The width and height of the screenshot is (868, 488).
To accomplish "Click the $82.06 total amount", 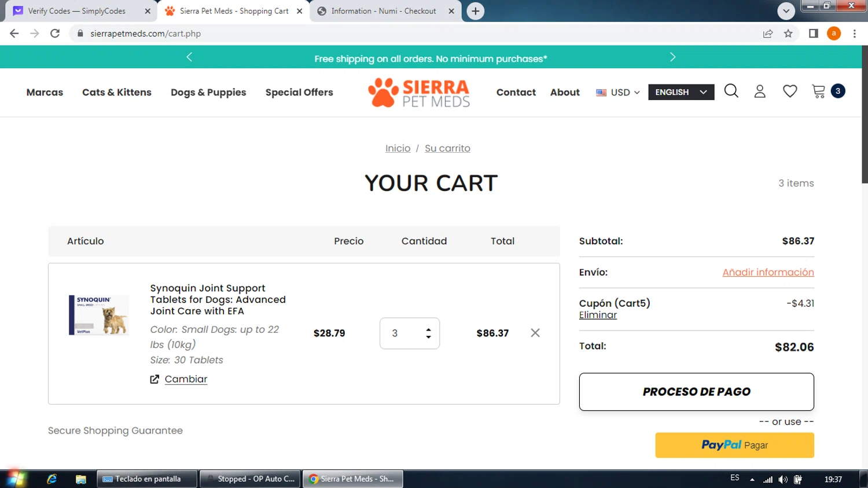I will [795, 347].
